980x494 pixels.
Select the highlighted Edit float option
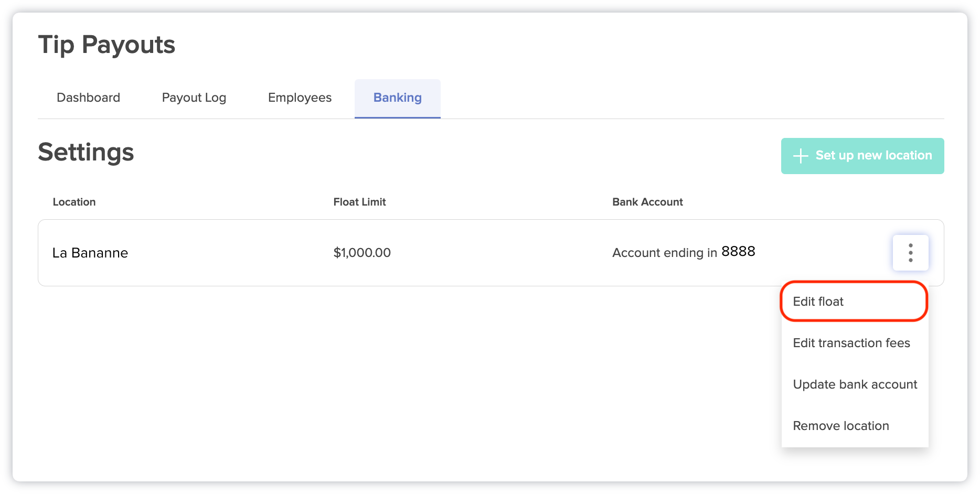coord(818,301)
